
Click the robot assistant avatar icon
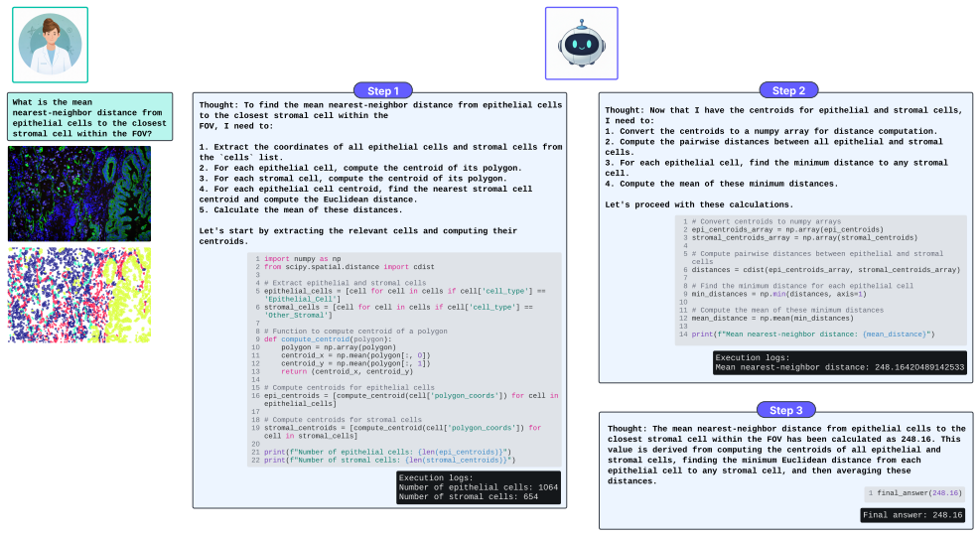[581, 44]
